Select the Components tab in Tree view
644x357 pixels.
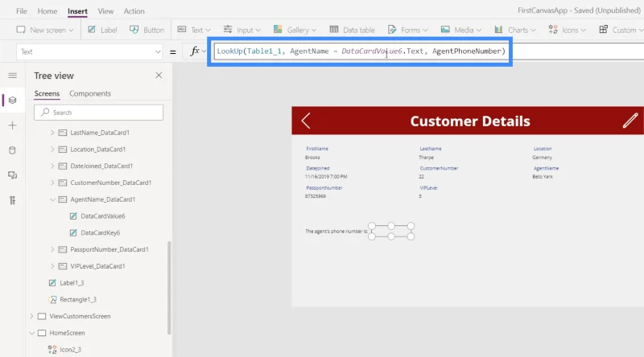(x=90, y=93)
